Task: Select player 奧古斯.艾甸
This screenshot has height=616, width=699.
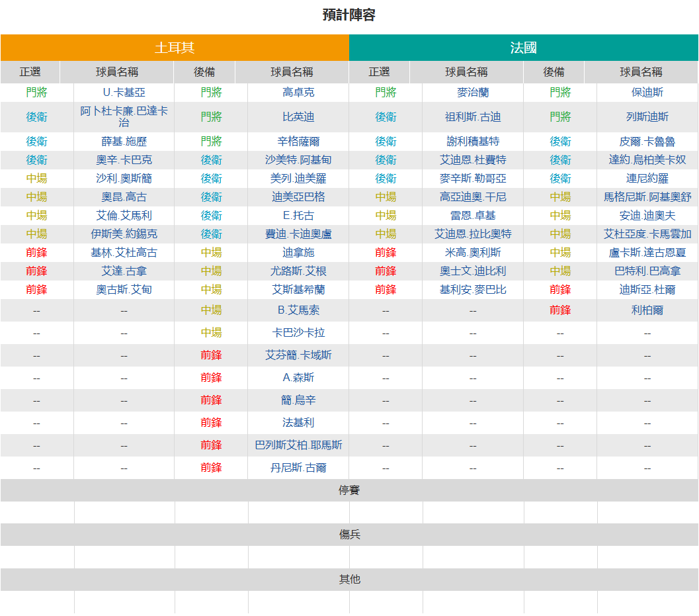Action: point(124,290)
